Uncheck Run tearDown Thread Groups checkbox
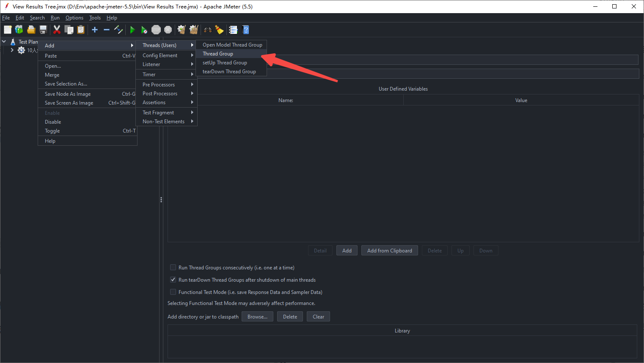The height and width of the screenshot is (363, 644). click(x=173, y=280)
